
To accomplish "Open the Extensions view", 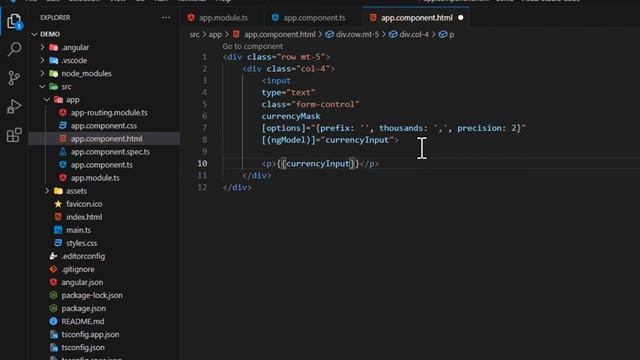I will click(x=14, y=135).
